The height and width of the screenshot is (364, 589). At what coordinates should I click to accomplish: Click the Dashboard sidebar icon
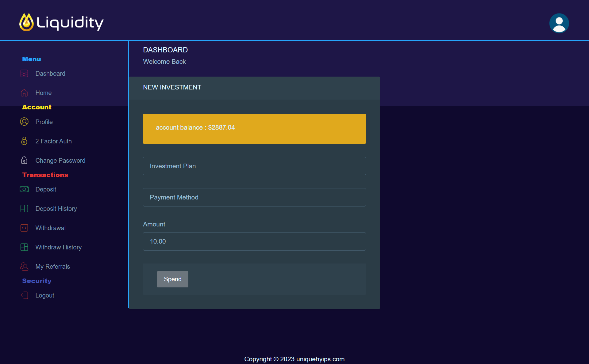coord(24,74)
